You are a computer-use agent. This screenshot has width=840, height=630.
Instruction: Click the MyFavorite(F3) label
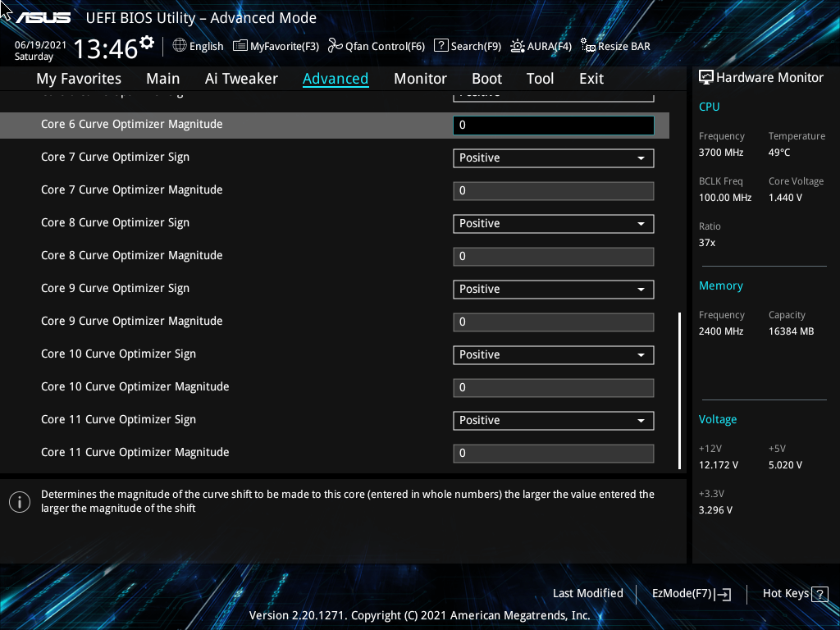pos(285,46)
